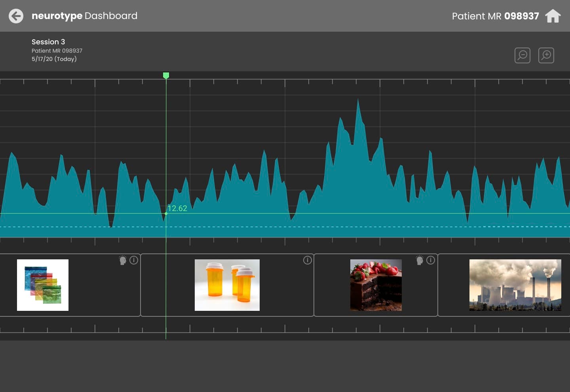The width and height of the screenshot is (570, 392).
Task: Click Patient MR 098937 in the header
Action: click(x=496, y=16)
